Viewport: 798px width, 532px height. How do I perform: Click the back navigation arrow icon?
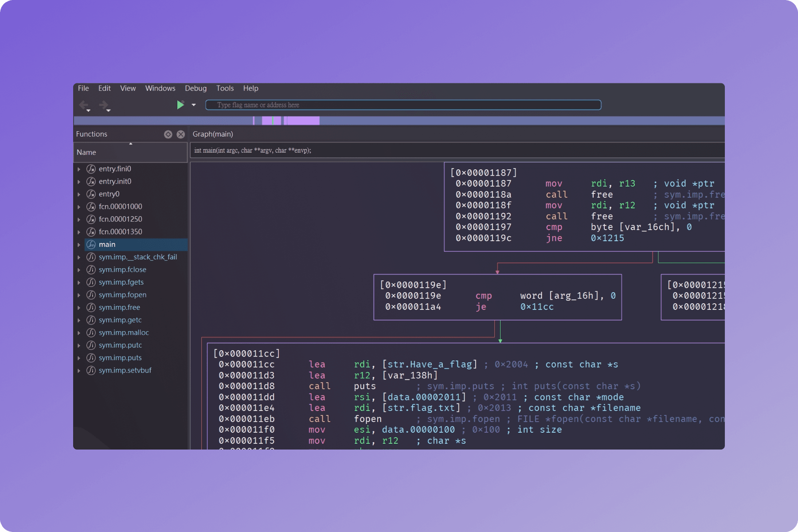coord(83,105)
